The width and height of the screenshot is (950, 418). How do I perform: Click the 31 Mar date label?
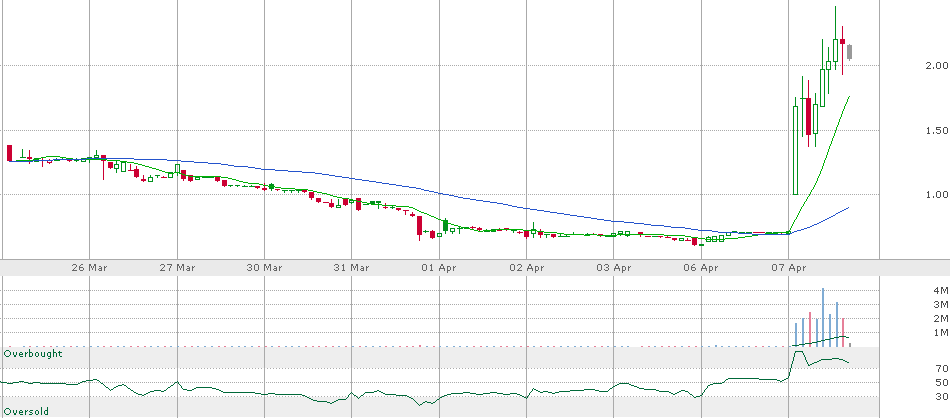(352, 268)
